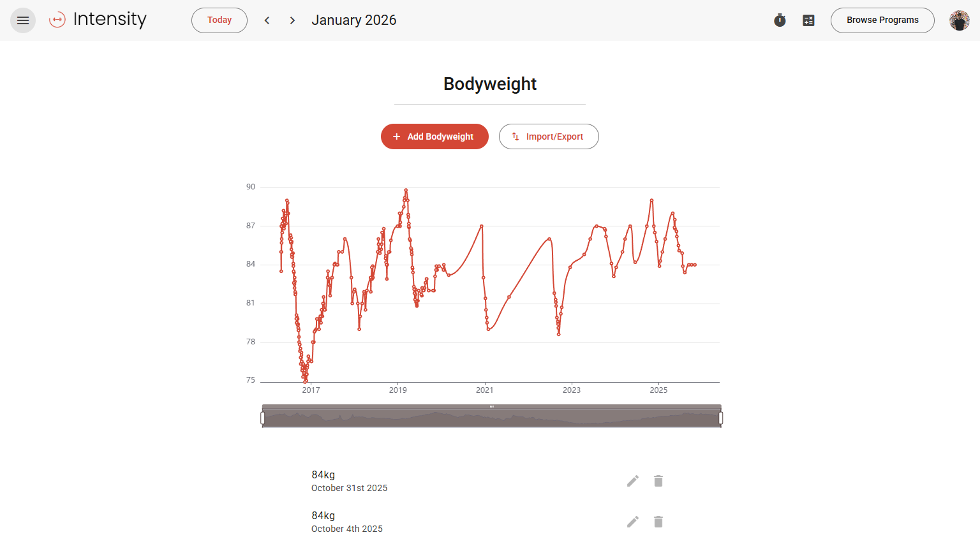Click the right handle of chart range slider
This screenshot has height=537, width=980.
[720, 418]
